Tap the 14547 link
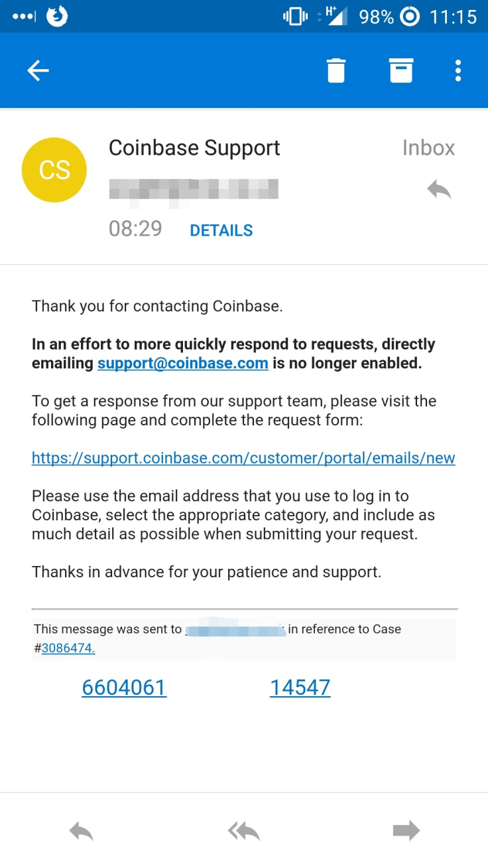Screen dimensions: 488x868 tap(300, 687)
